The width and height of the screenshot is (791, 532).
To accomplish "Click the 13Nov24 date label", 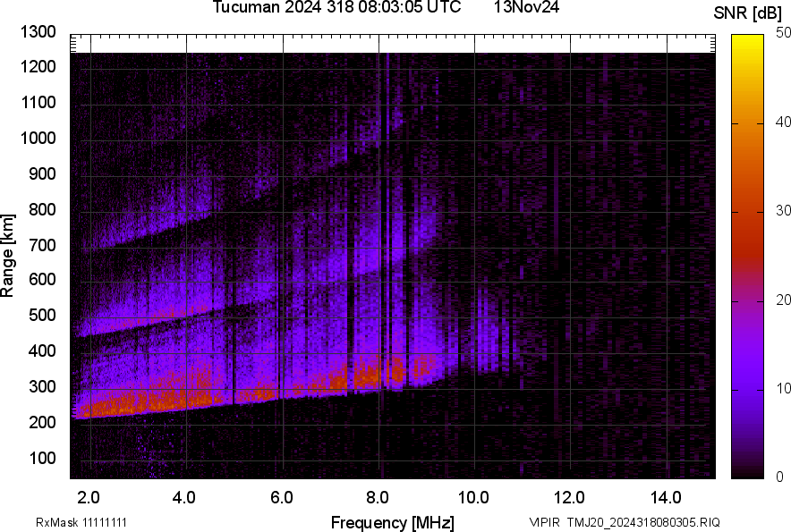I will tap(526, 8).
